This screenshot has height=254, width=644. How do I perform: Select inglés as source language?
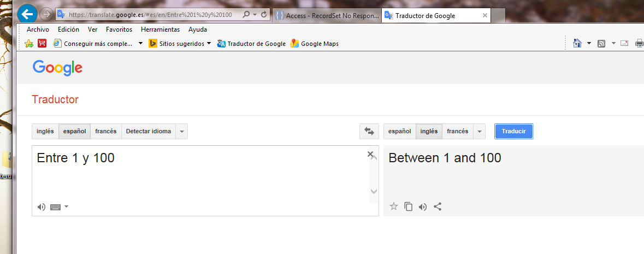(45, 132)
